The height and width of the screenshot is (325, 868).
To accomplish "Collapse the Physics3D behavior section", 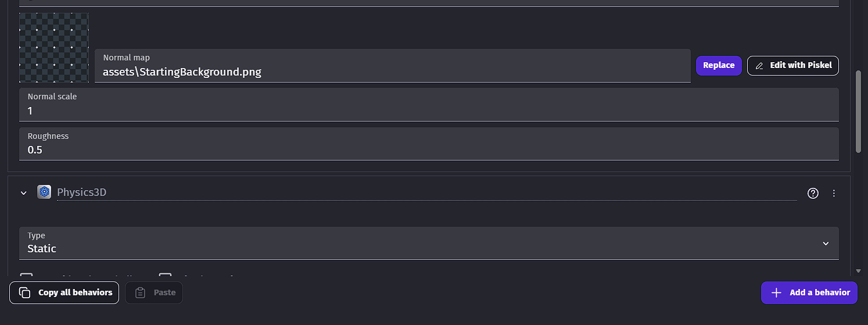I will pyautogui.click(x=24, y=193).
